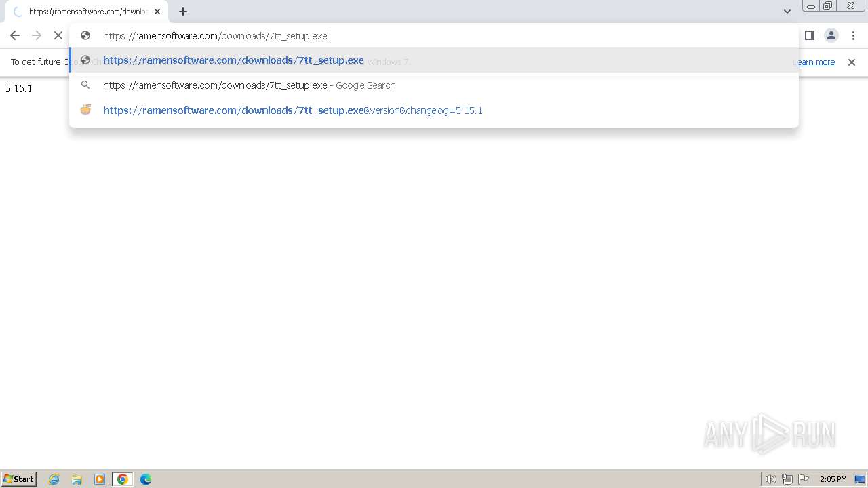Click the globe icon in the address bar
This screenshot has width=868, height=488.
[x=85, y=36]
